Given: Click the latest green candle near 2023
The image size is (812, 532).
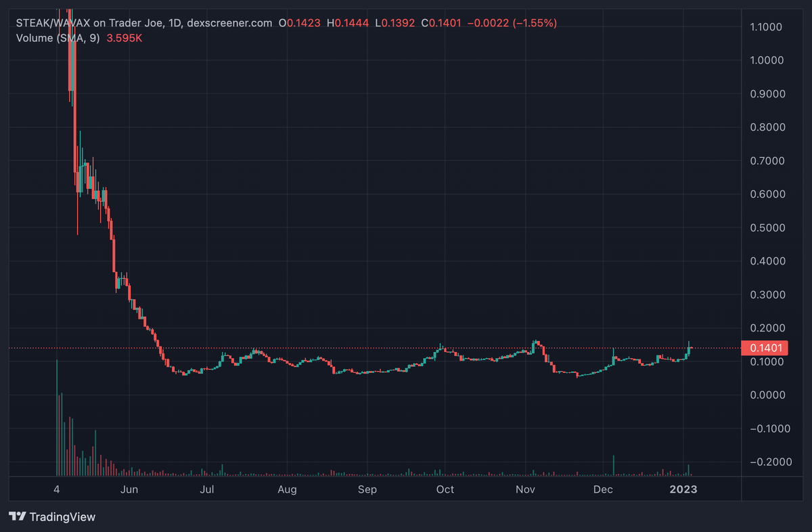Looking at the screenshot, I should (688, 349).
